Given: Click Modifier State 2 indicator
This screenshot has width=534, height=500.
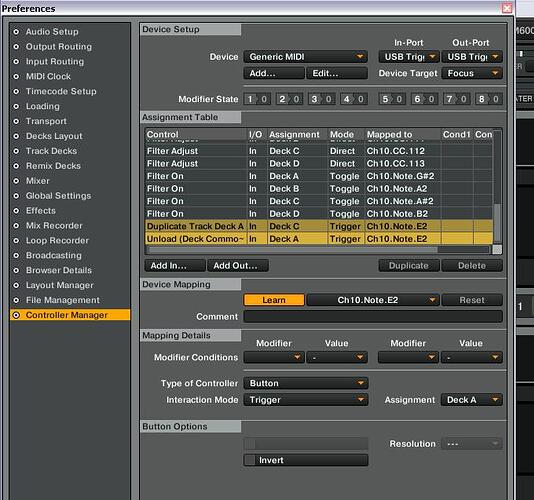Looking at the screenshot, I should click(x=289, y=99).
